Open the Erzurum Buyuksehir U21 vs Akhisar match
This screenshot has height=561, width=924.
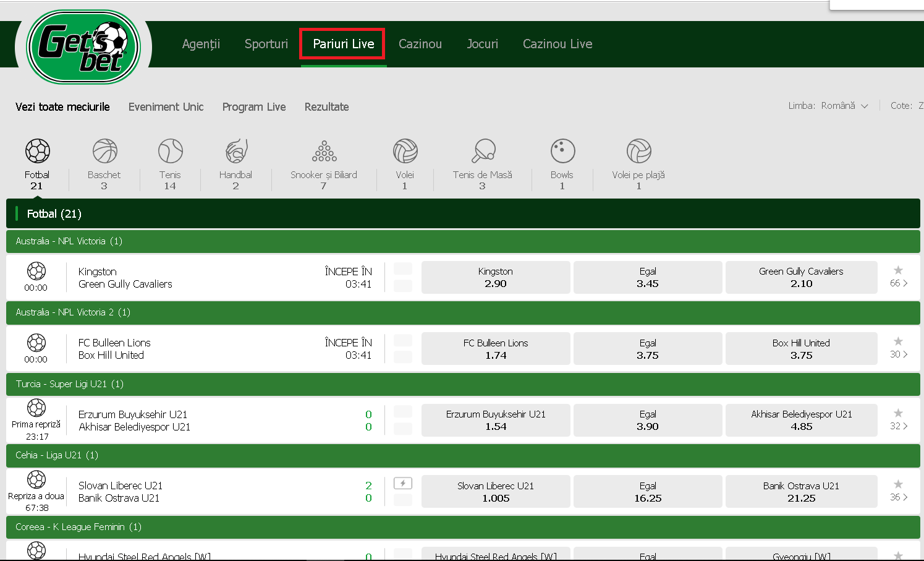point(134,421)
